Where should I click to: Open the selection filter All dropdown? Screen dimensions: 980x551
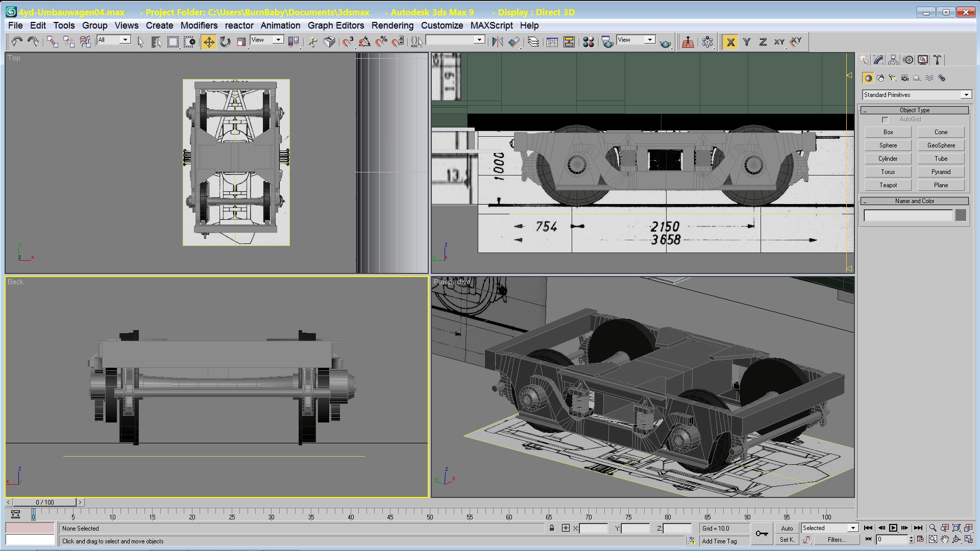[x=125, y=40]
